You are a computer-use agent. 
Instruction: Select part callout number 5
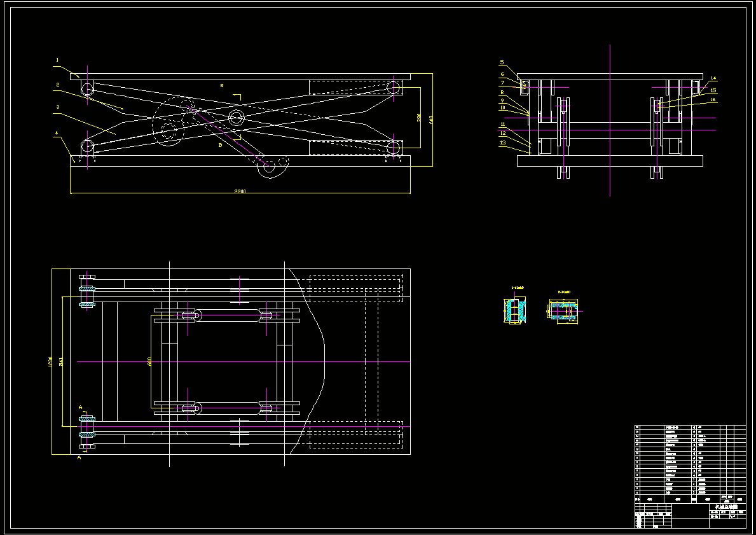(502, 63)
